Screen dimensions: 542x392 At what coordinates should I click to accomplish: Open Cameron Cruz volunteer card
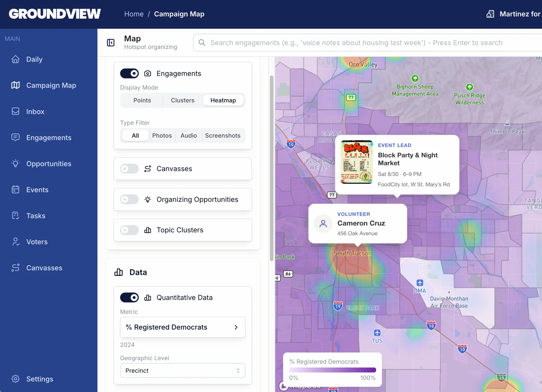pos(358,223)
